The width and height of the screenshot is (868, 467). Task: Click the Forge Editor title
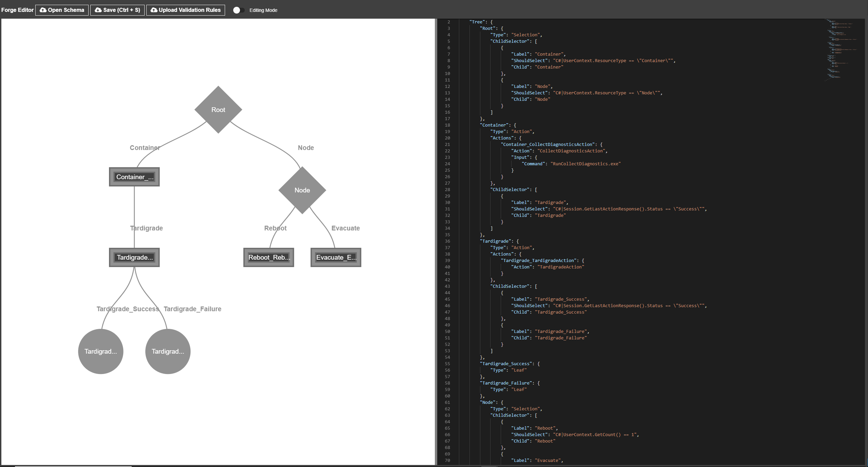17,10
